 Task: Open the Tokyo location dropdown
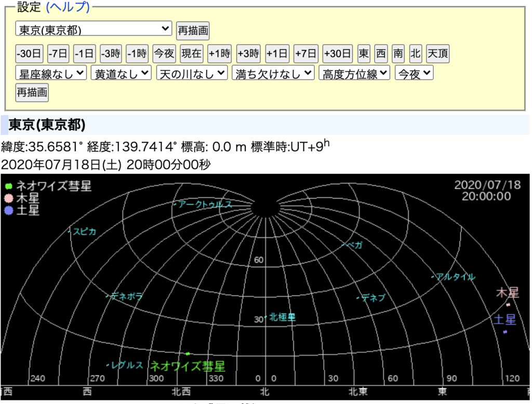click(x=94, y=29)
